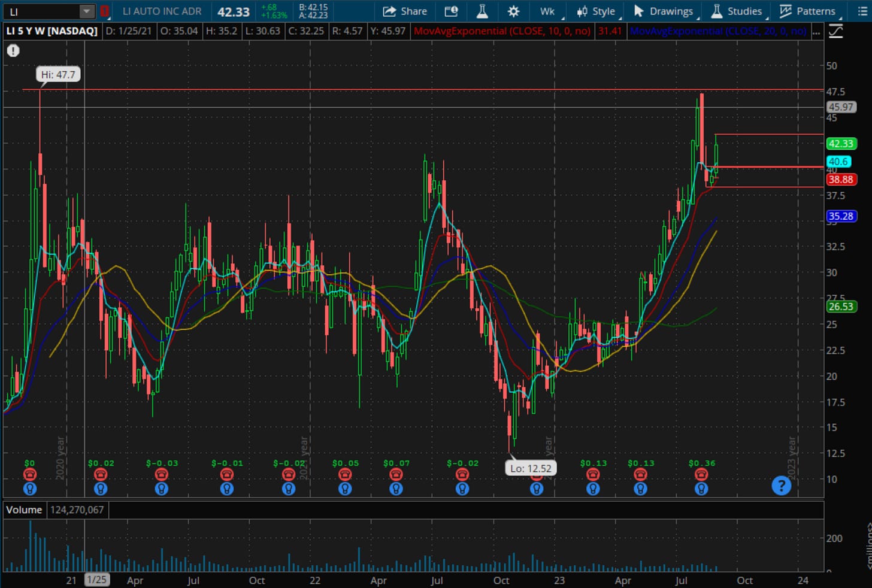Click the LI 5 Y W [NASDAQ] chart title
Screen dimensions: 872x588
click(52, 31)
